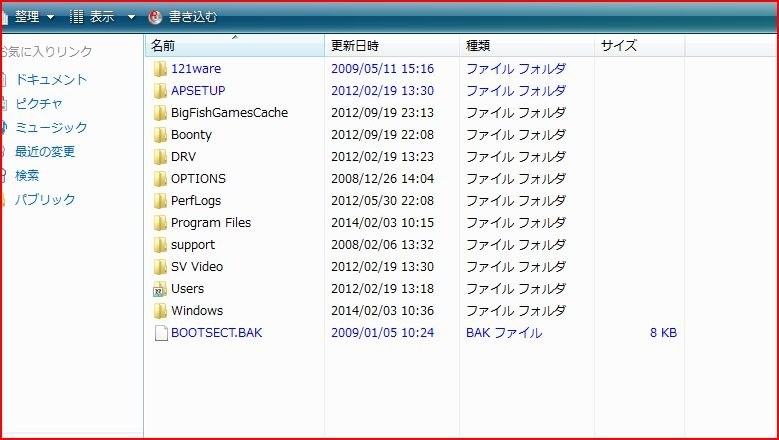
Task: Open the 検索 link in sidebar
Action: coord(27,175)
